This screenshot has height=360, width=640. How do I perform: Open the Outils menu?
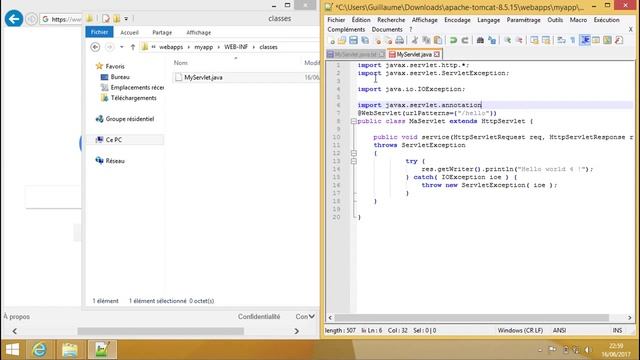coord(555,20)
